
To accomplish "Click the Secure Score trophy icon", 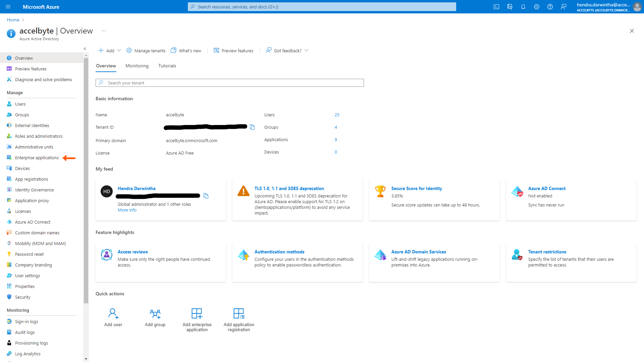I will pyautogui.click(x=380, y=191).
